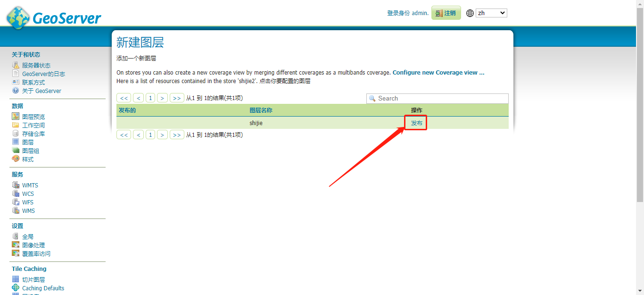This screenshot has width=644, height=295.
Task: Open the Configure new Coverage view link
Action: 438,72
